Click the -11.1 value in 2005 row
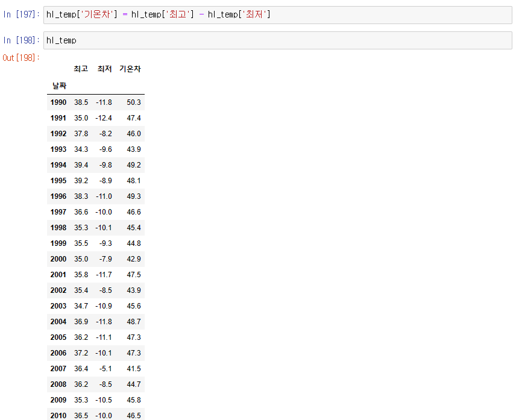 (x=104, y=337)
